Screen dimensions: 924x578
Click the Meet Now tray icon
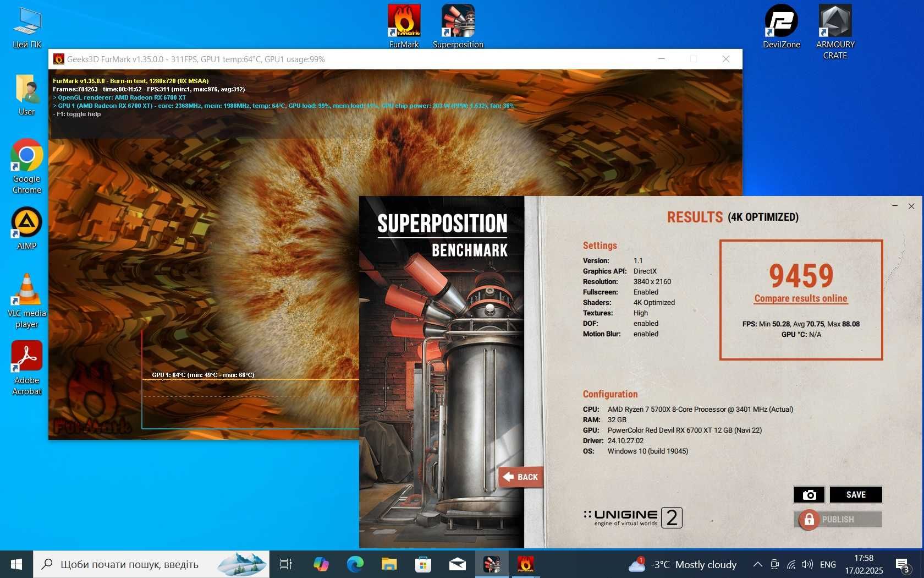pyautogui.click(x=774, y=564)
